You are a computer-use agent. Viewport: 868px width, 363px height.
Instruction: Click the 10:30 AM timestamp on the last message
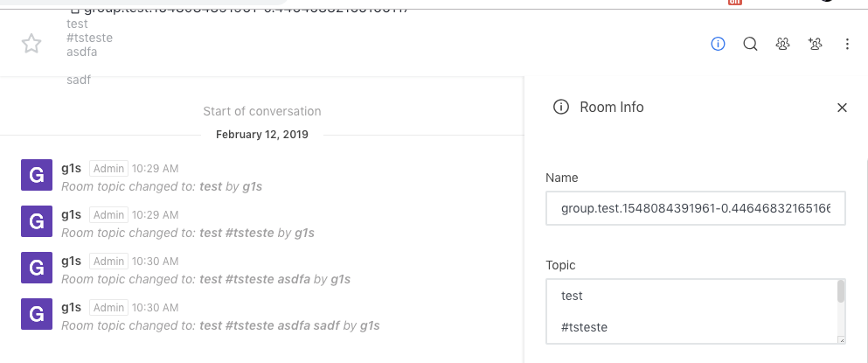click(156, 306)
